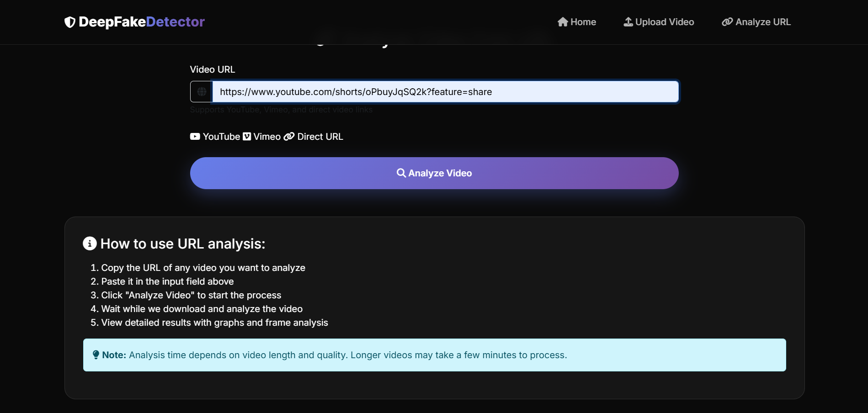Viewport: 868px width, 413px height.
Task: Click the lightbulb icon in the Note box
Action: [96, 355]
